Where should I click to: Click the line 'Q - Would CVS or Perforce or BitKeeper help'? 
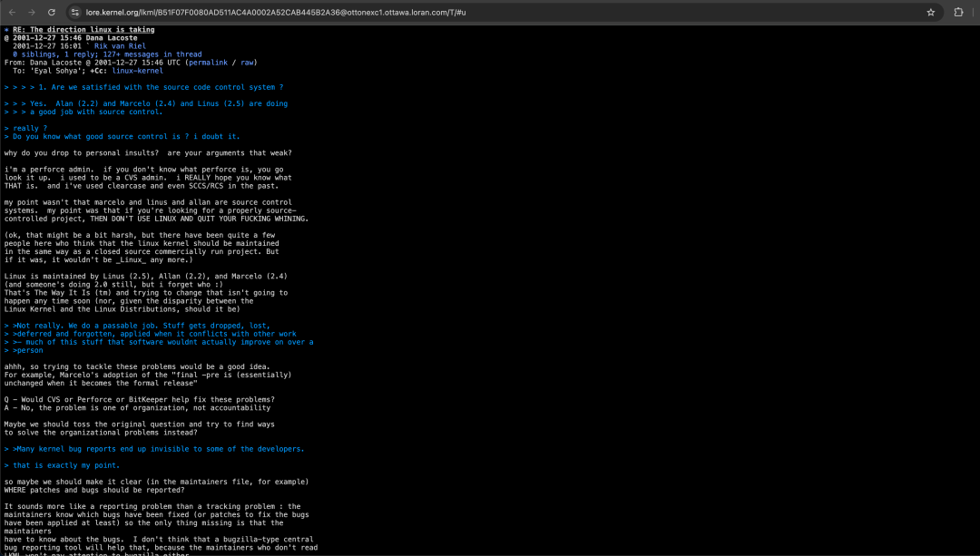140,400
